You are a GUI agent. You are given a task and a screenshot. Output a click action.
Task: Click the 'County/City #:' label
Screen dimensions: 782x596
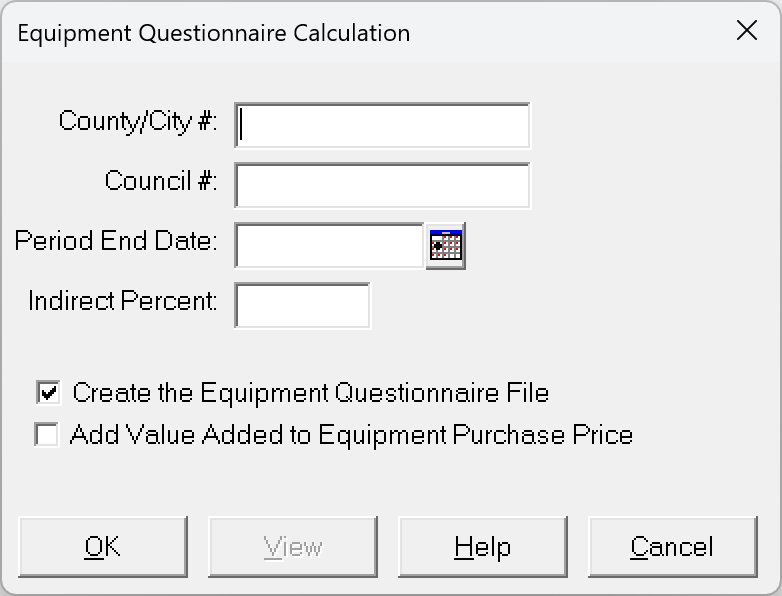click(138, 122)
